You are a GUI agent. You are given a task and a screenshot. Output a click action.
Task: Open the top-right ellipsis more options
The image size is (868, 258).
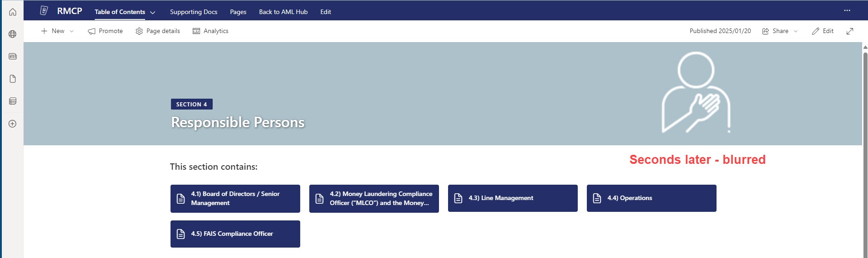click(x=847, y=10)
